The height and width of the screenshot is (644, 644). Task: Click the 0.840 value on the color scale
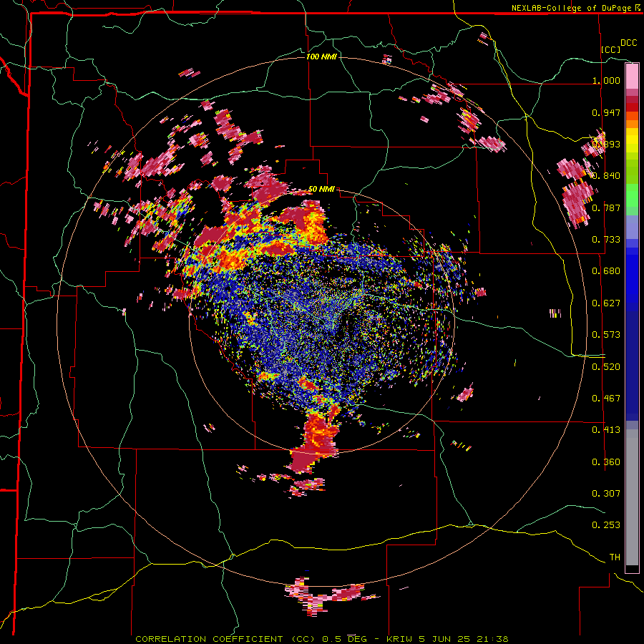pos(606,176)
